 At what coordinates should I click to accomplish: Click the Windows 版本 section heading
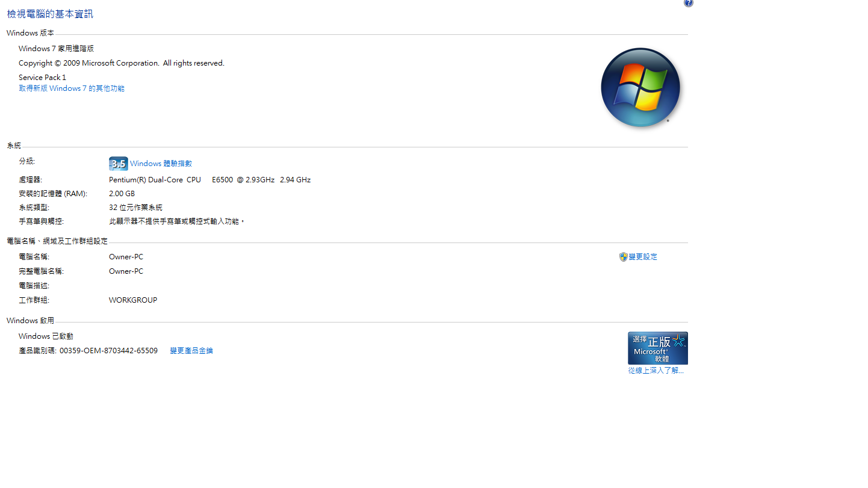pyautogui.click(x=30, y=33)
